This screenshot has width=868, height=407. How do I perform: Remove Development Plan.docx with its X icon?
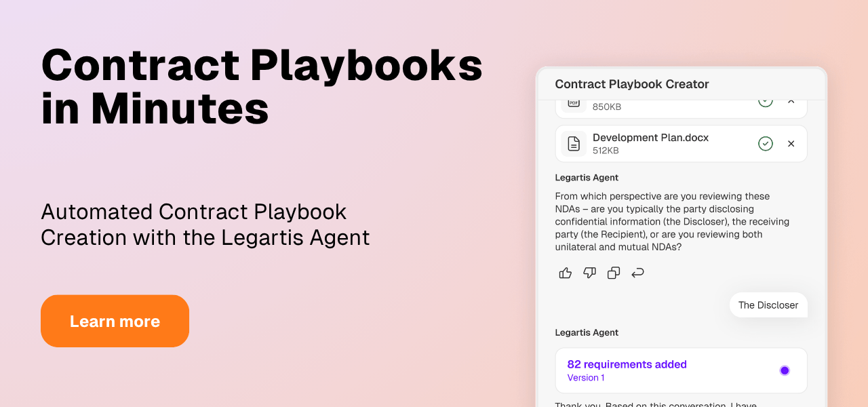(791, 144)
